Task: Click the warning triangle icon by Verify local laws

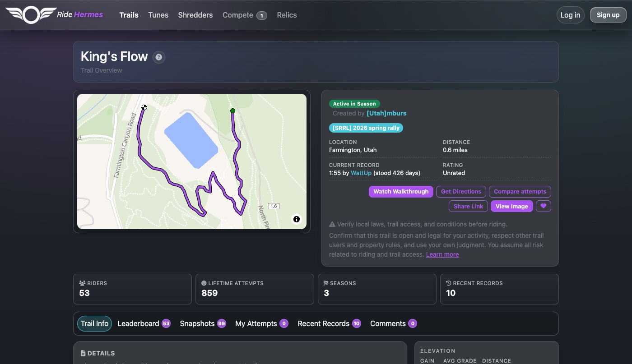Action: [x=332, y=224]
